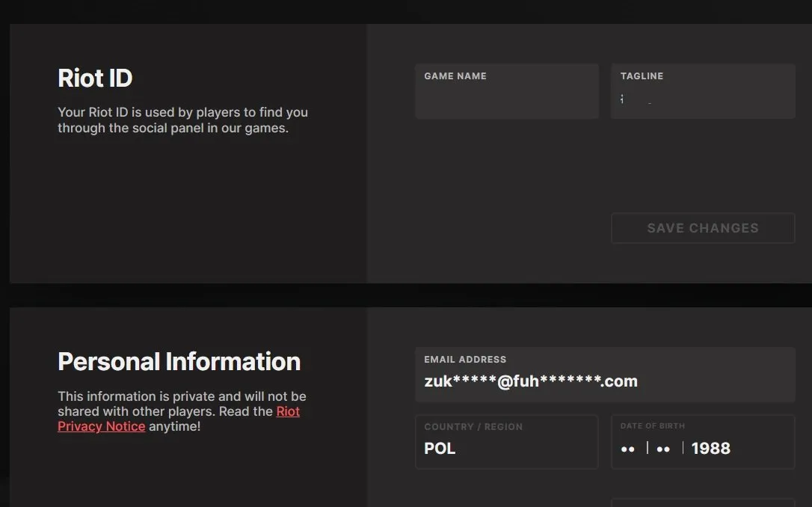
Task: Click the Date of Birth field
Action: click(x=703, y=442)
